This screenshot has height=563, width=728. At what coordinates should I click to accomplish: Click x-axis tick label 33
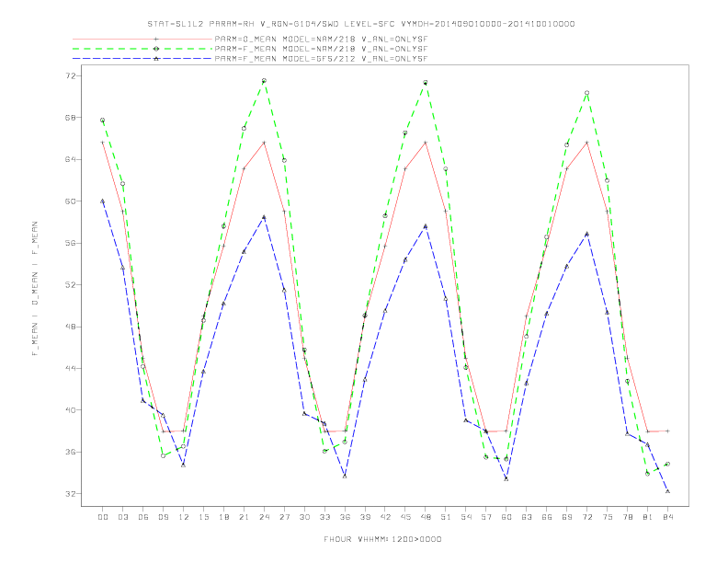tap(324, 517)
